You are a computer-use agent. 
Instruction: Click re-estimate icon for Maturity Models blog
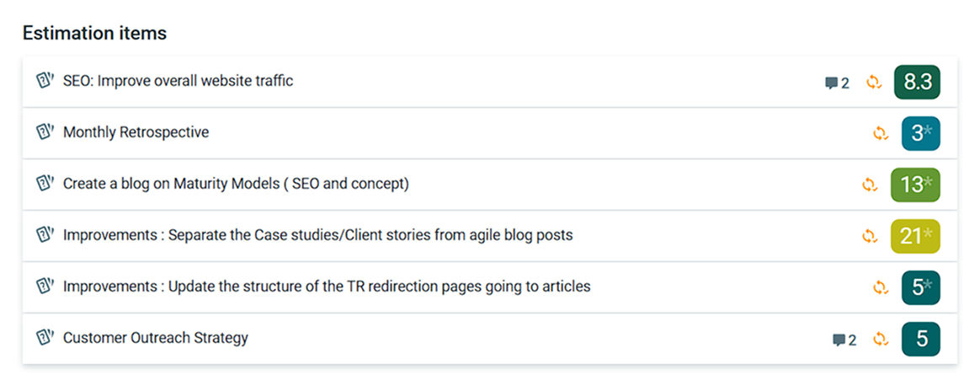click(x=870, y=185)
